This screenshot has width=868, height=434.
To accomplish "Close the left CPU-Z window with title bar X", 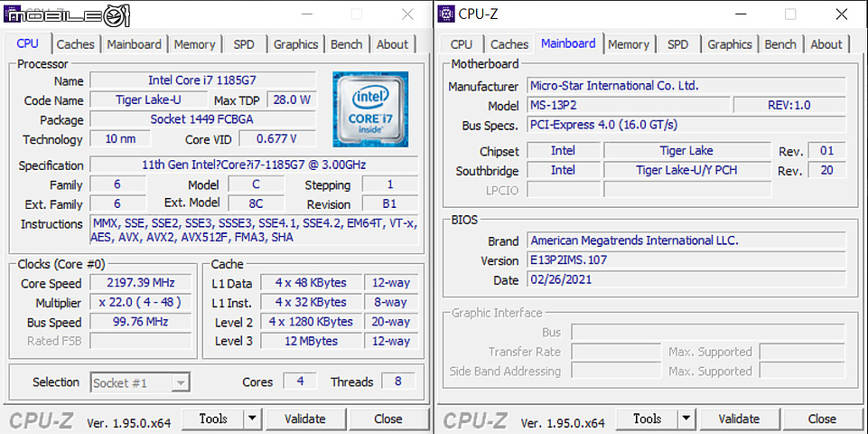I will (407, 14).
